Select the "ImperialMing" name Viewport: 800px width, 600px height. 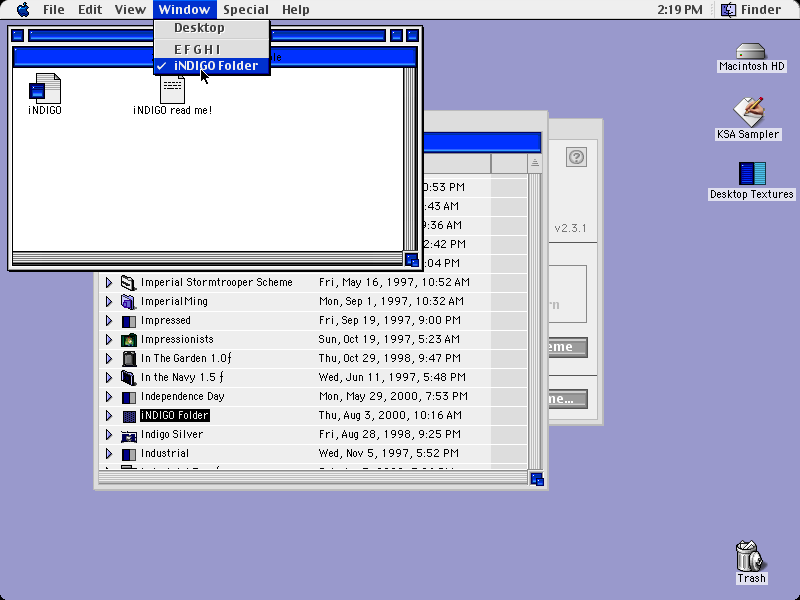pos(174,302)
